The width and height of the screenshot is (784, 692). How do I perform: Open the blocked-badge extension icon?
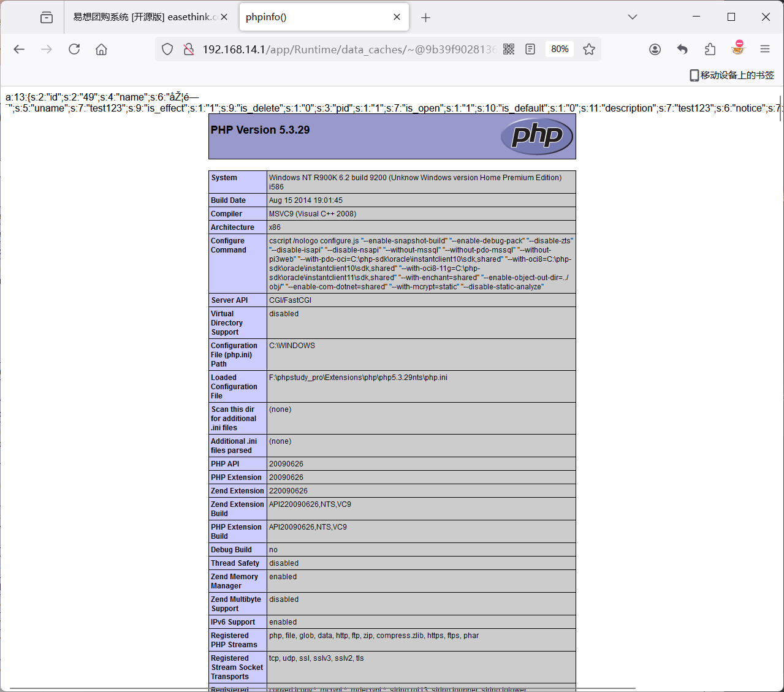(x=738, y=48)
